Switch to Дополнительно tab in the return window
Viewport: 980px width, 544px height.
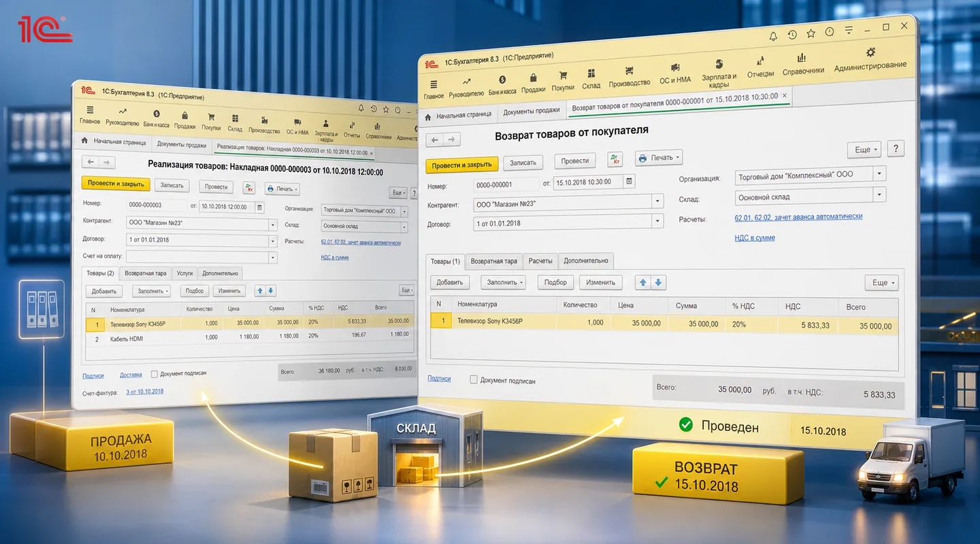click(586, 260)
